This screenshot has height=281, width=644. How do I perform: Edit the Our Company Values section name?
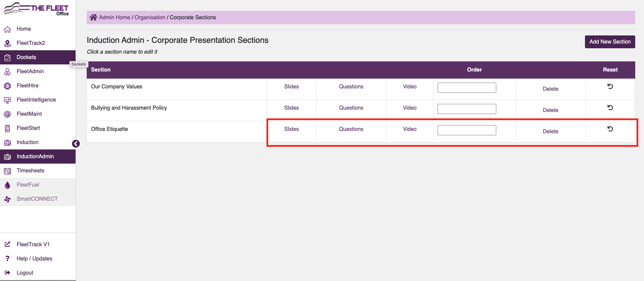(116, 86)
